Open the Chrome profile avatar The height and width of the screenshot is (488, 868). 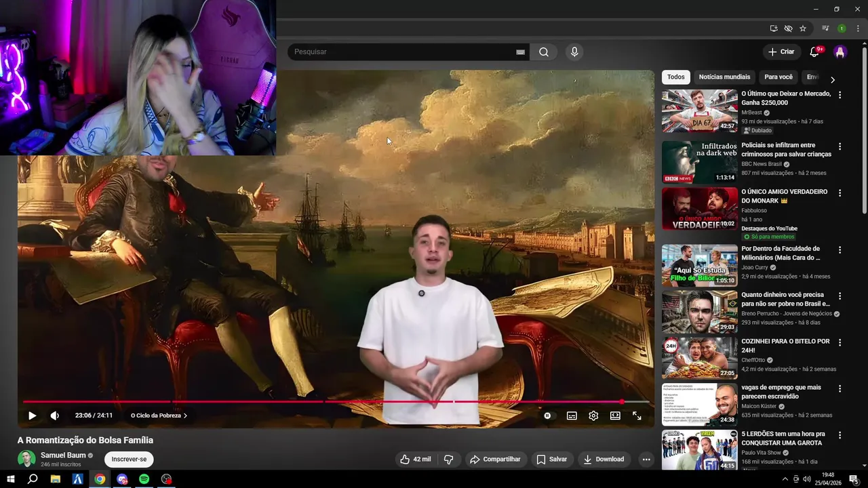(842, 28)
